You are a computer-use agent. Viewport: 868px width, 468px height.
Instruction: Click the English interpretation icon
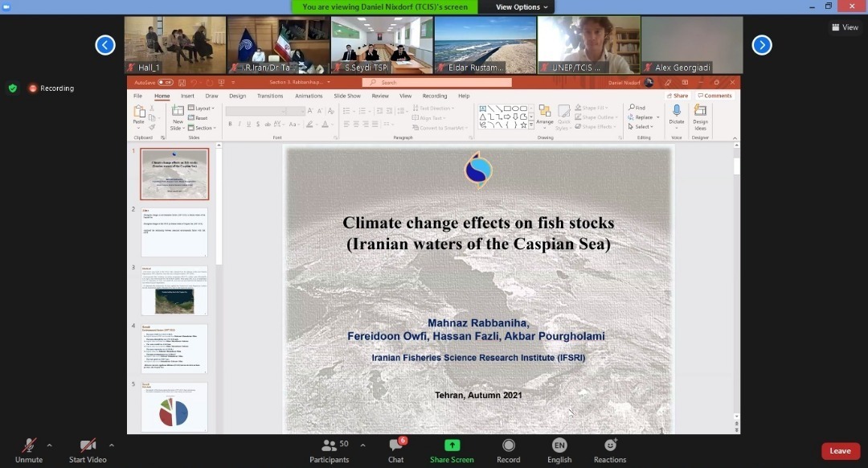559,445
